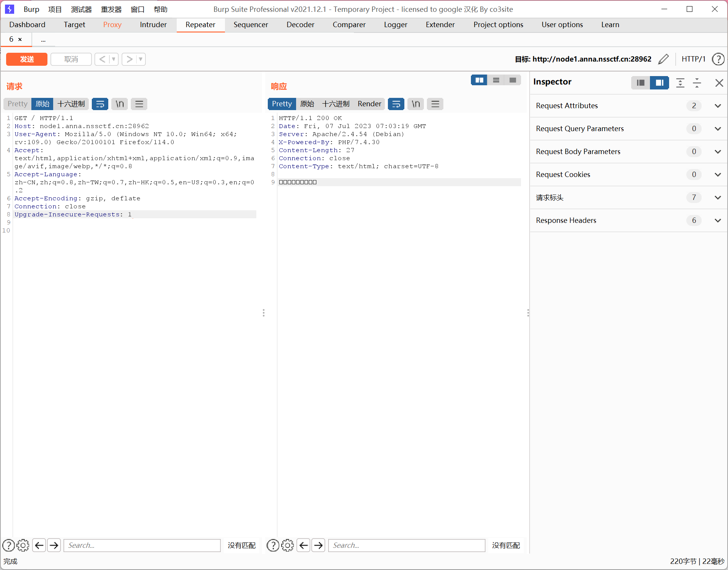Go back to previous request in history

(x=102, y=59)
